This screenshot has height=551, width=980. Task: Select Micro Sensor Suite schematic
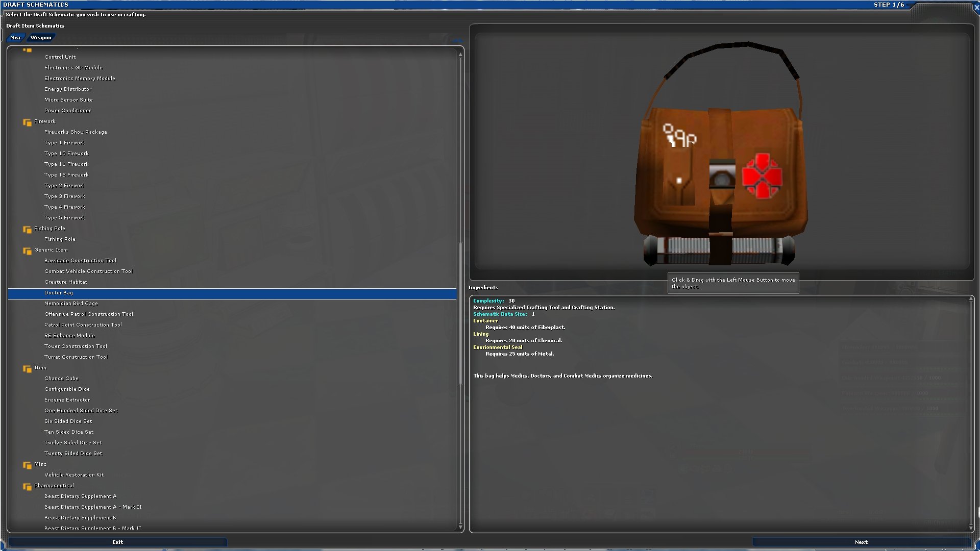[x=68, y=100]
